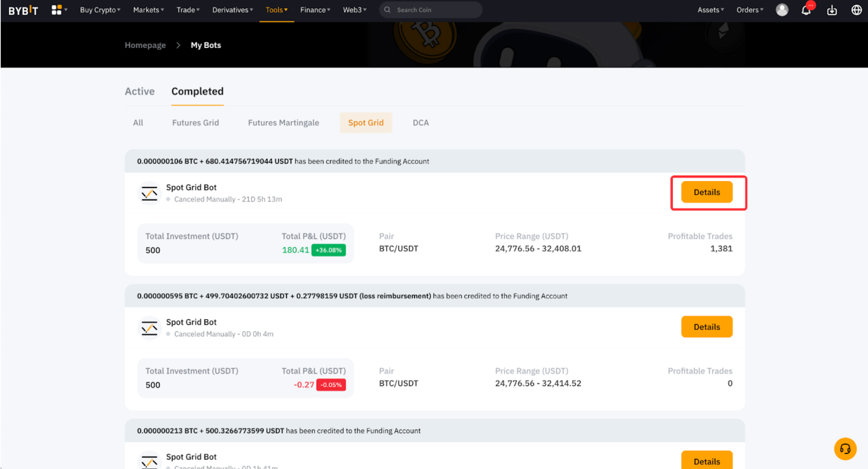The image size is (868, 469).
Task: Switch to the Active tab
Action: [x=140, y=91]
